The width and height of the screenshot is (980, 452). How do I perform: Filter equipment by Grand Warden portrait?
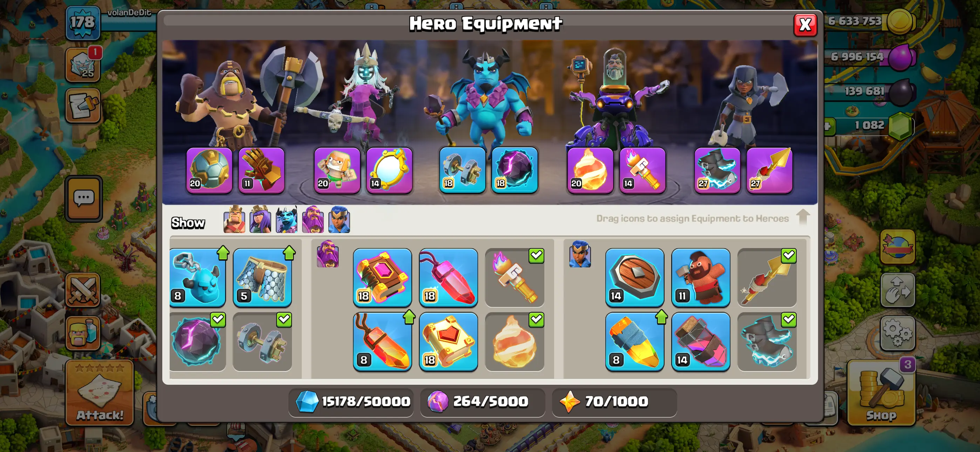tap(313, 220)
